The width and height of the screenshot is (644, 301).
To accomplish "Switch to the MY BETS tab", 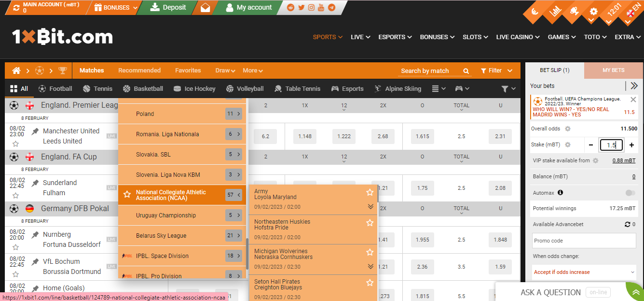I will (613, 70).
